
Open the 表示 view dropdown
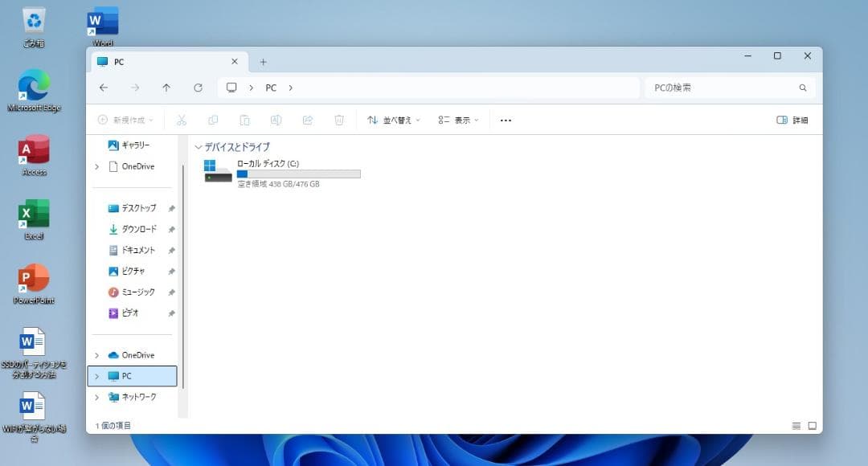pyautogui.click(x=459, y=119)
